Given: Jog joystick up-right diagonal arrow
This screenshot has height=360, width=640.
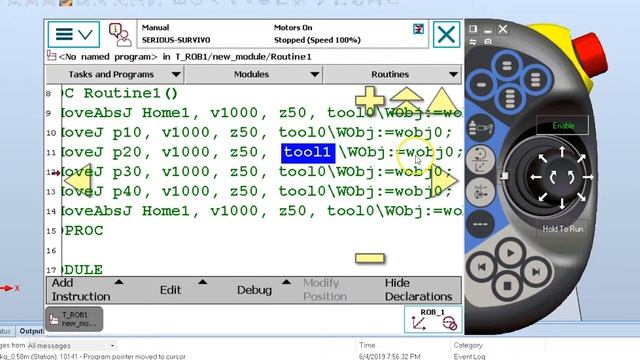Looking at the screenshot, I should 581,158.
